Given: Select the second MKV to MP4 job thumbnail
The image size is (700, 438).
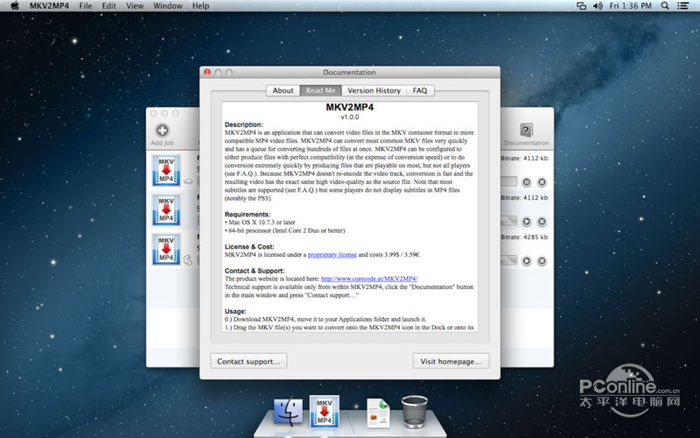Looking at the screenshot, I should tap(166, 209).
